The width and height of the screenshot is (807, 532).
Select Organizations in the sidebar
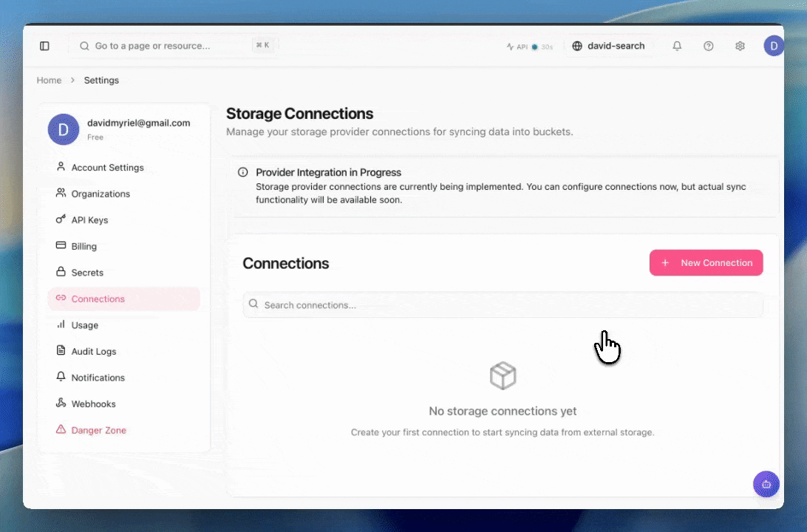[100, 194]
